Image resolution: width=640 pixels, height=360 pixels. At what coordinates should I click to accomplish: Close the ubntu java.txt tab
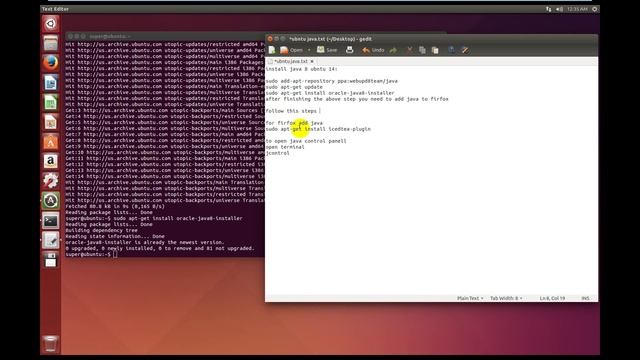[x=312, y=61]
